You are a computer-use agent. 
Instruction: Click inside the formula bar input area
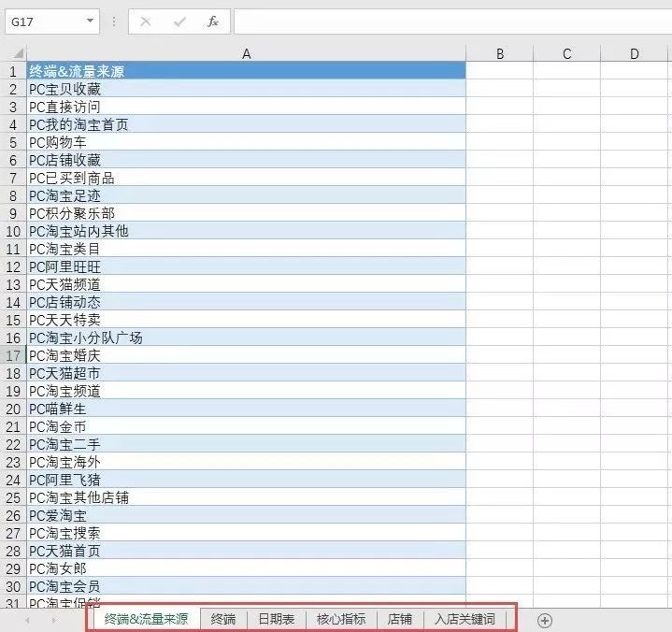[x=452, y=22]
